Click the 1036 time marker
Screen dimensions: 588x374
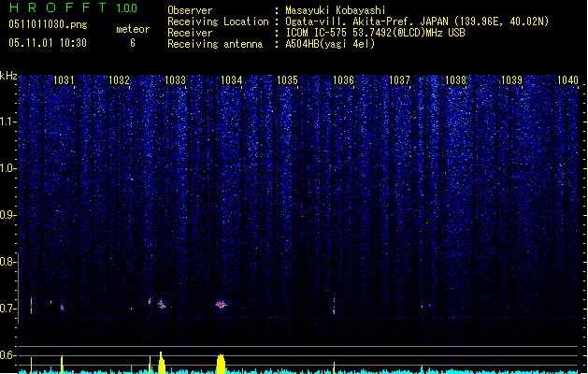[x=343, y=80]
